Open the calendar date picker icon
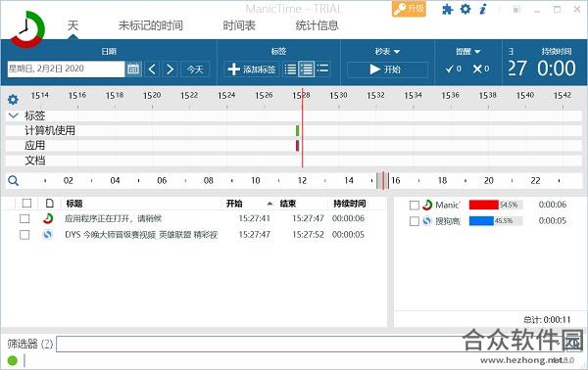Viewport: 588px width, 370px height. tap(133, 69)
